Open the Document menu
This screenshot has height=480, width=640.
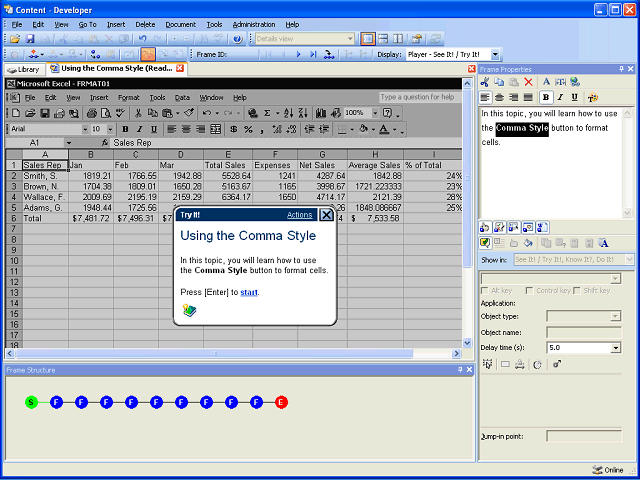click(180, 24)
